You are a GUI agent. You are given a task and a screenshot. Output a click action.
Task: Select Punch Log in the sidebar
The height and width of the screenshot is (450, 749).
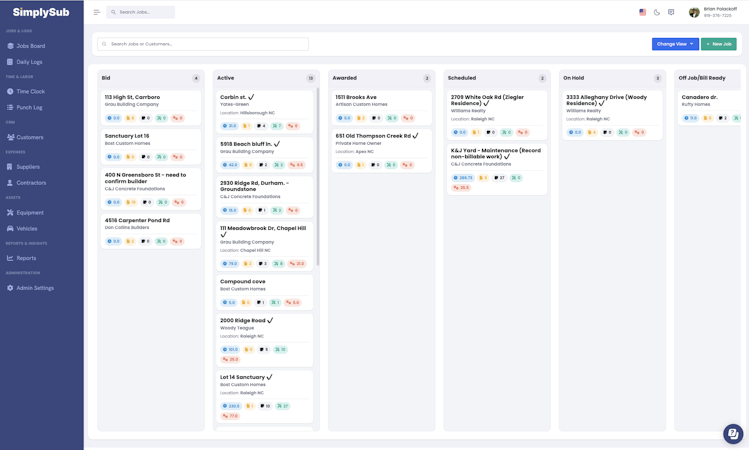pyautogui.click(x=29, y=107)
